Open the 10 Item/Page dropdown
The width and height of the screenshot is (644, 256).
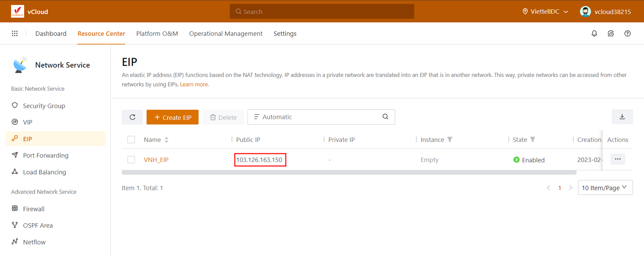point(605,188)
